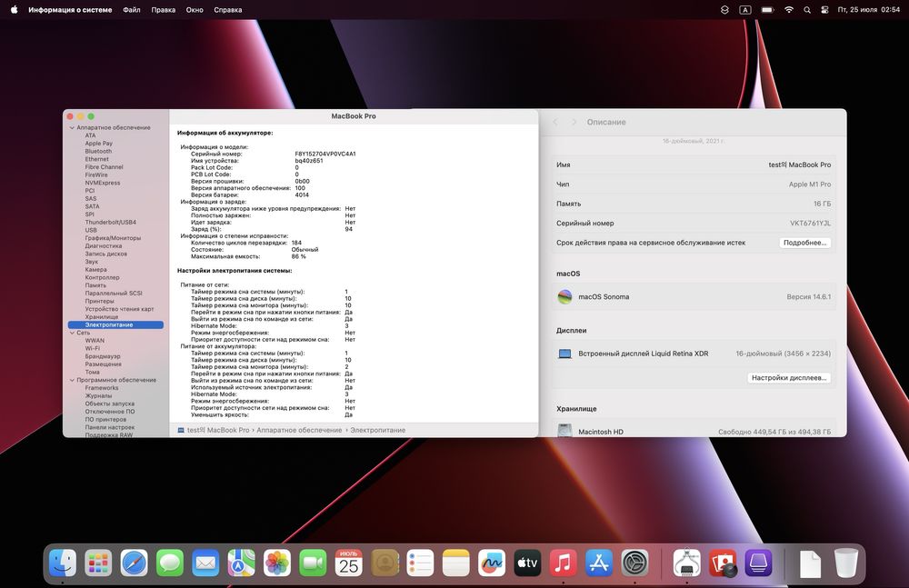Launch Safari from the Dock

coord(134,563)
